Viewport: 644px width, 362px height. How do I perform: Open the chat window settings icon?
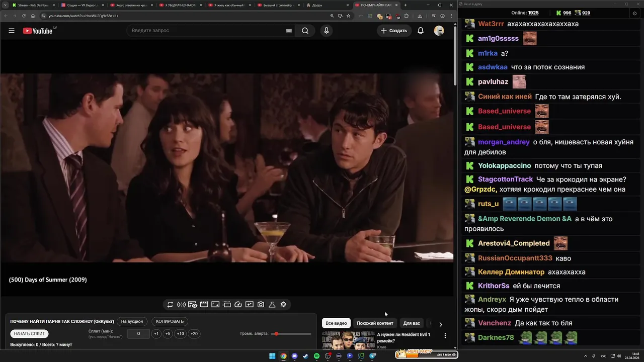634,13
